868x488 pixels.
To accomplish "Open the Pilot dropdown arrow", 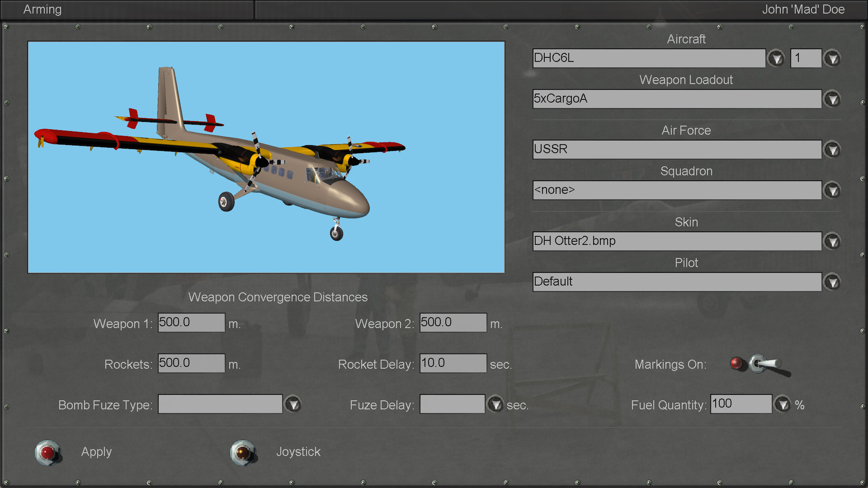I will (832, 282).
